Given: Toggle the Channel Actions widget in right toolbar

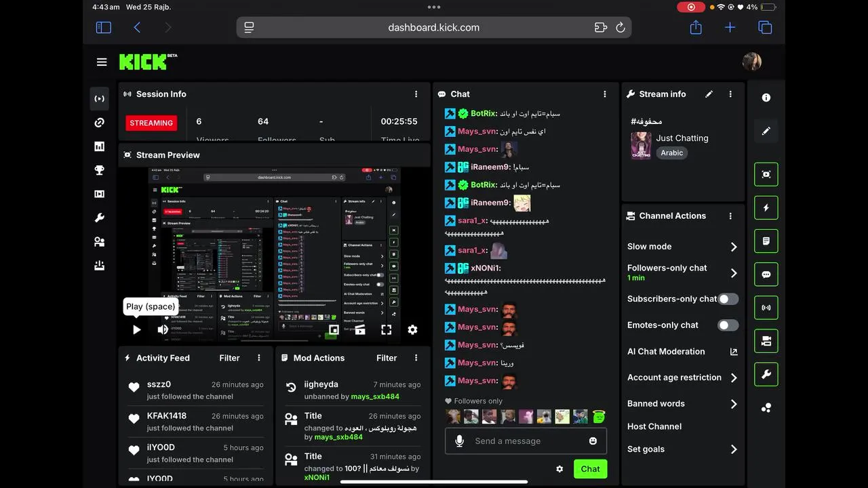Looking at the screenshot, I should [x=766, y=341].
